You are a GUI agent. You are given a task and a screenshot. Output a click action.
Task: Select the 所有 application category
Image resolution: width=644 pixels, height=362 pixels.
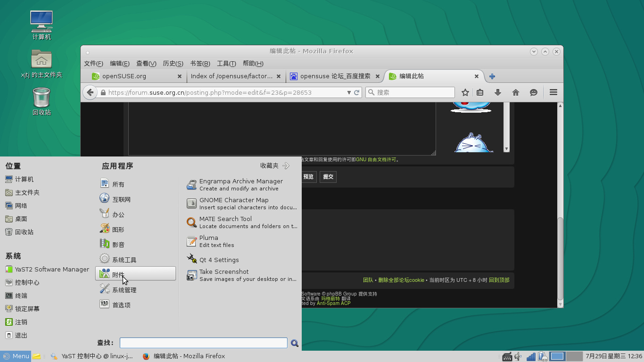coord(136,184)
